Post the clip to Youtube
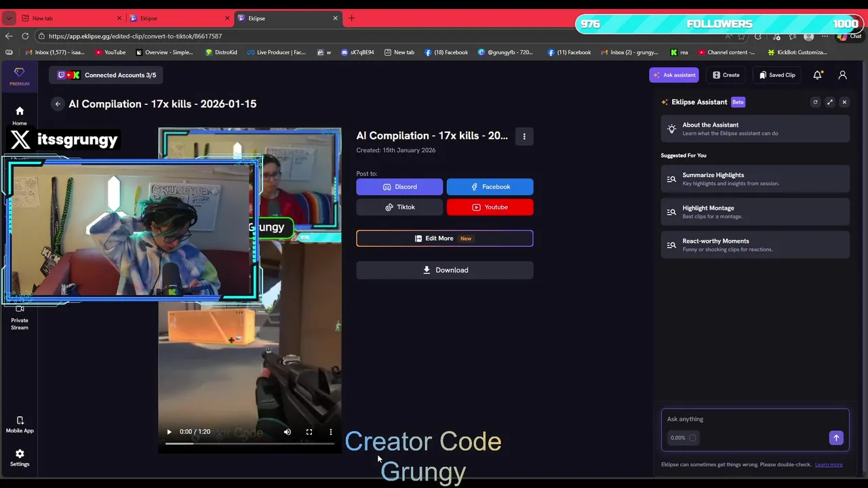 pyautogui.click(x=490, y=207)
